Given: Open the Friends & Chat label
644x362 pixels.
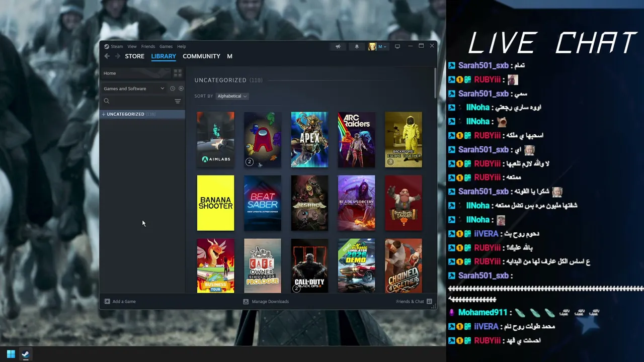Looking at the screenshot, I should tap(410, 302).
